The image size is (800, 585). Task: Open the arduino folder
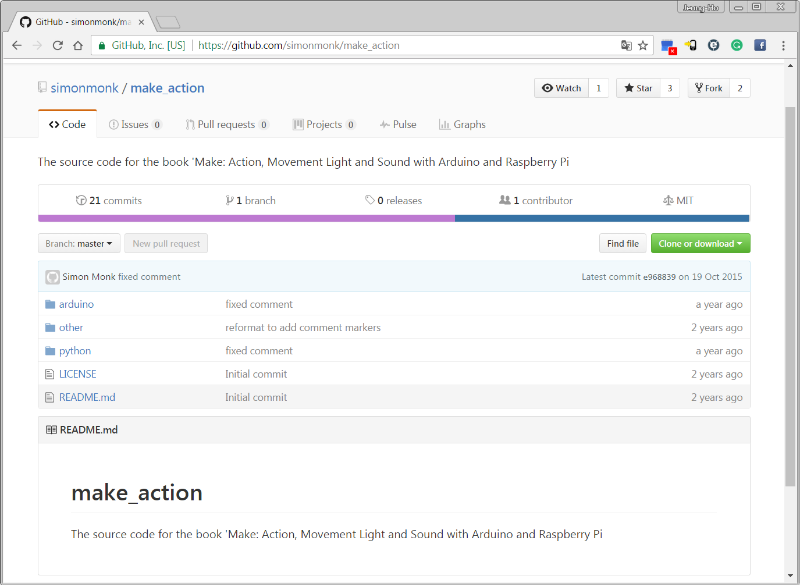pyautogui.click(x=77, y=304)
